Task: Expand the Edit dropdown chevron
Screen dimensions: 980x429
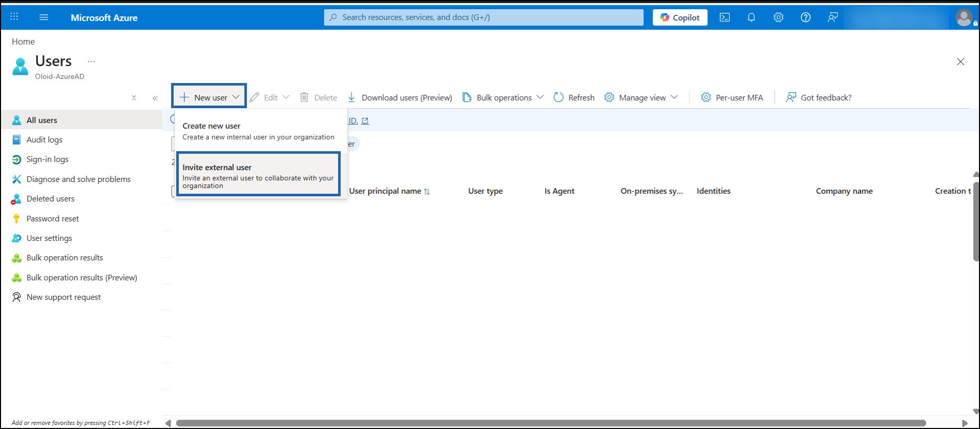Action: pyautogui.click(x=286, y=97)
